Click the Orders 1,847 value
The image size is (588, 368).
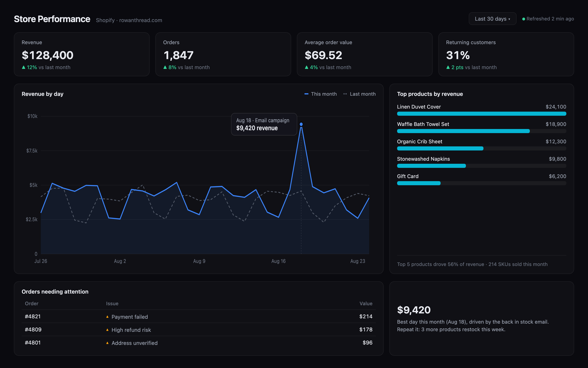coord(178,55)
